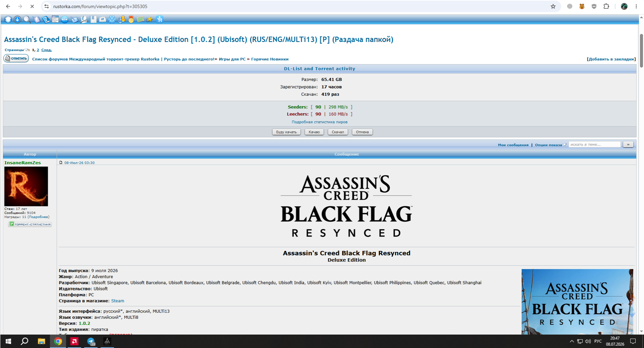
Task: Open the magnifying glass search icon
Action: coord(27,19)
